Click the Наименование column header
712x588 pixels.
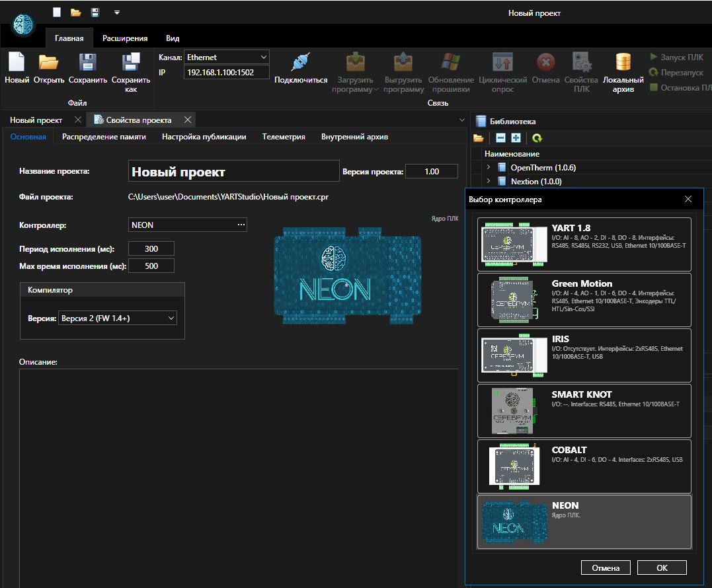pos(512,154)
